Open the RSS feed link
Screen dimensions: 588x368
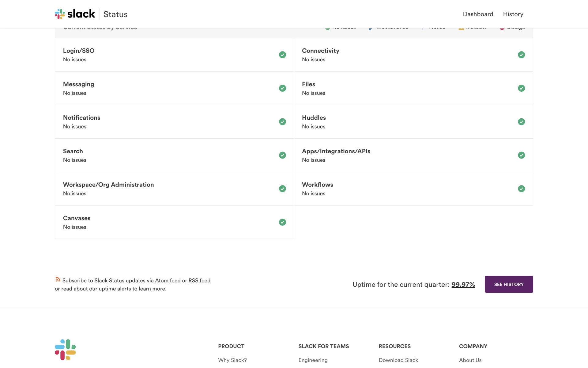[x=199, y=281]
